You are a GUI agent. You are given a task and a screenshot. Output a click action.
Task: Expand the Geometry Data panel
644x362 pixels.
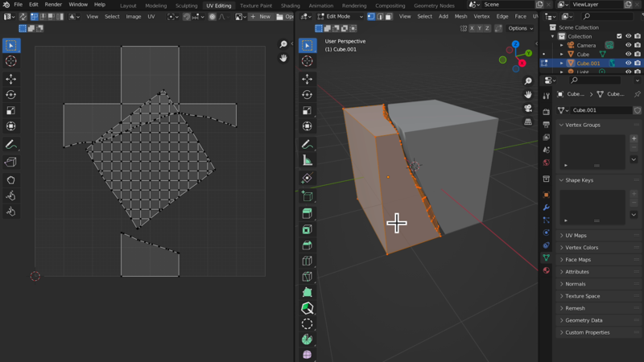[x=598, y=320]
